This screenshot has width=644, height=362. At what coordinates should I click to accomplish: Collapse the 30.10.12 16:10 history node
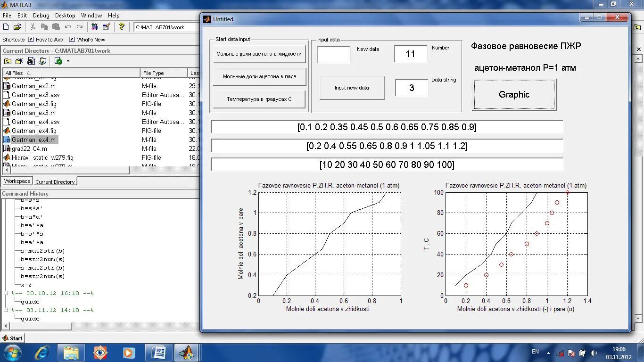pyautogui.click(x=6, y=293)
